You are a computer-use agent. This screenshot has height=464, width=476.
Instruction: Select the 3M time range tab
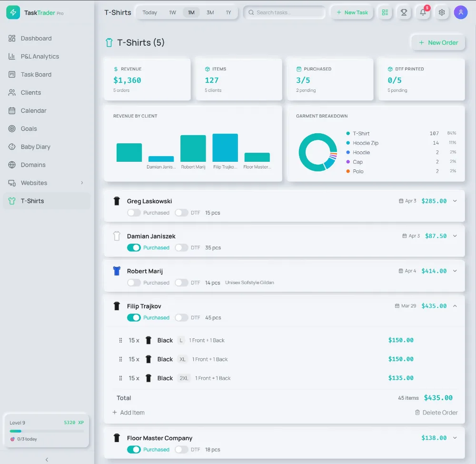[210, 12]
